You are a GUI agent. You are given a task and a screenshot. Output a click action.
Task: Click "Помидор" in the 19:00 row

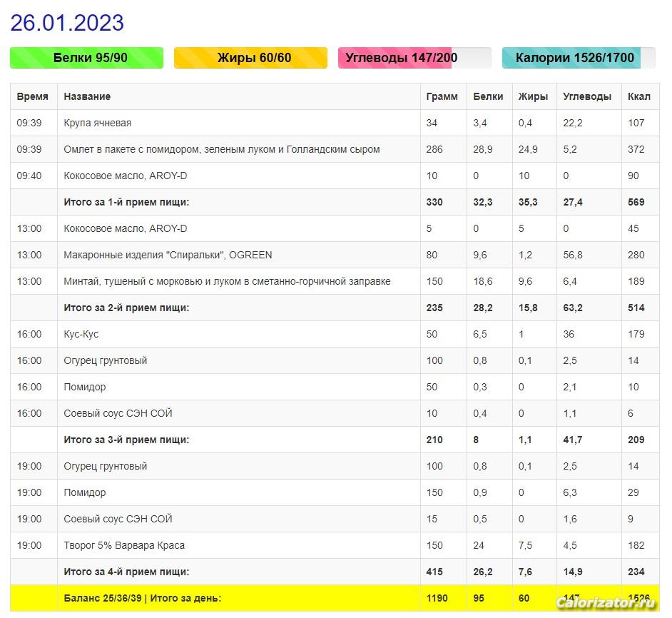pyautogui.click(x=85, y=493)
